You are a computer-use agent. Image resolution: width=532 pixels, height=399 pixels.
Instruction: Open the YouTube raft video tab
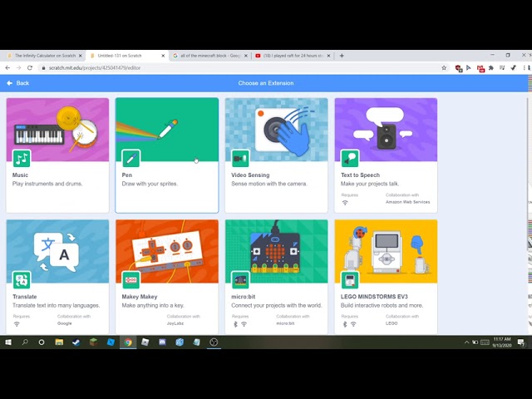point(291,56)
